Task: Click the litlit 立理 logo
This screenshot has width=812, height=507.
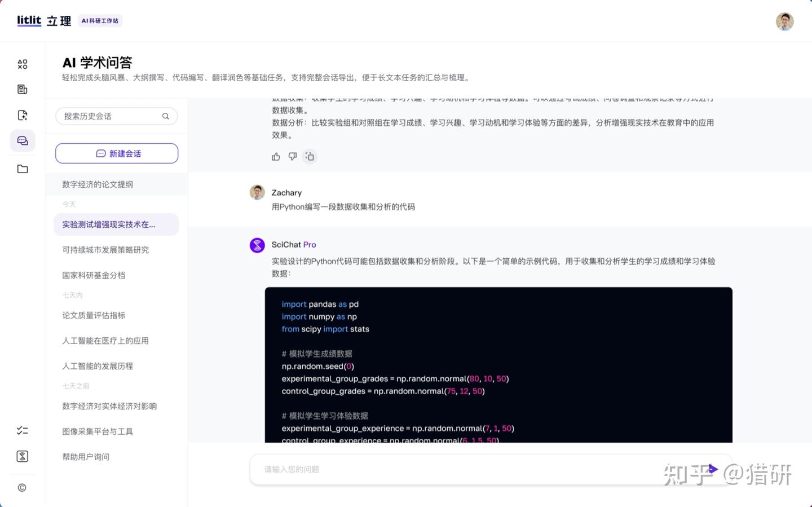Action: click(44, 20)
